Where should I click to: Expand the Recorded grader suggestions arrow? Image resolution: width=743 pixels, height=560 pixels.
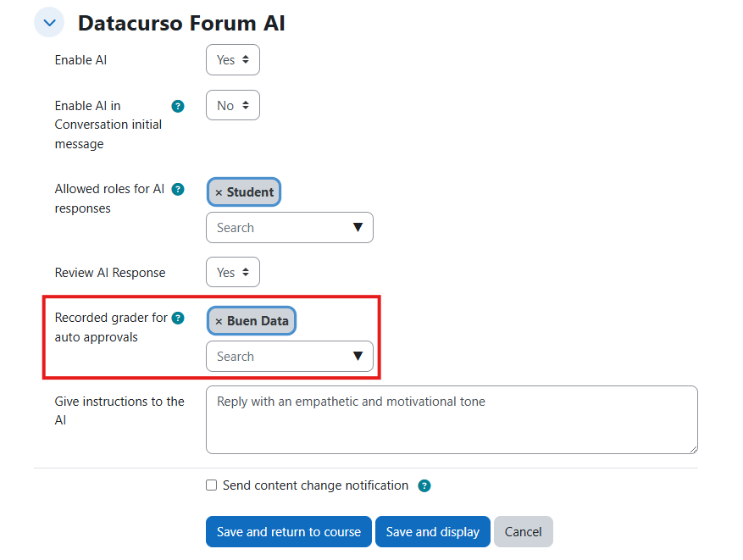pyautogui.click(x=358, y=357)
